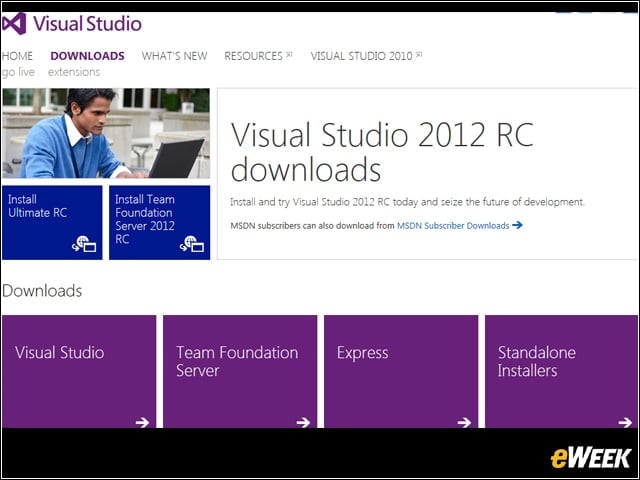640x480 pixels.
Task: Click the web installer icon on Install Ultimate RC
Action: 84,244
